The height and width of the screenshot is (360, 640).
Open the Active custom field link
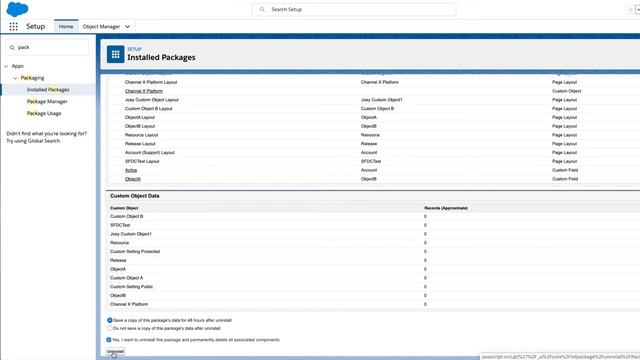[x=131, y=170]
